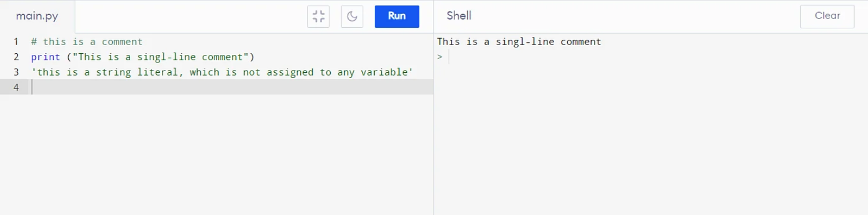
Task: Click the '>' shell prompt symbol
Action: [439, 57]
